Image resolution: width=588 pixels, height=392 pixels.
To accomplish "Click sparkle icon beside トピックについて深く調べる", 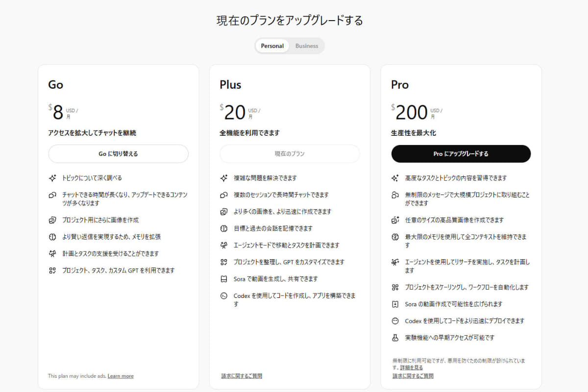I will [52, 178].
